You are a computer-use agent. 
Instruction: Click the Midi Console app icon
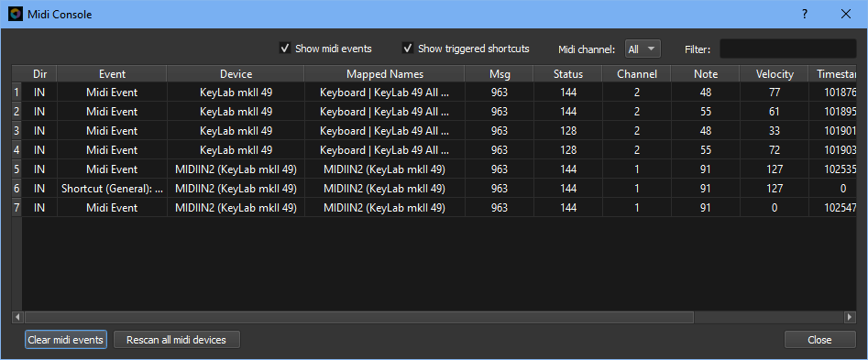point(16,15)
